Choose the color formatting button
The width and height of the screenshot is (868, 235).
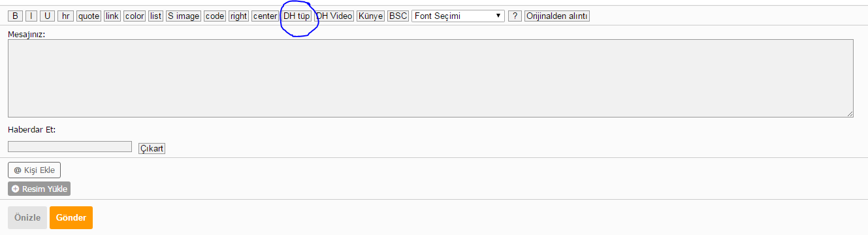[135, 16]
